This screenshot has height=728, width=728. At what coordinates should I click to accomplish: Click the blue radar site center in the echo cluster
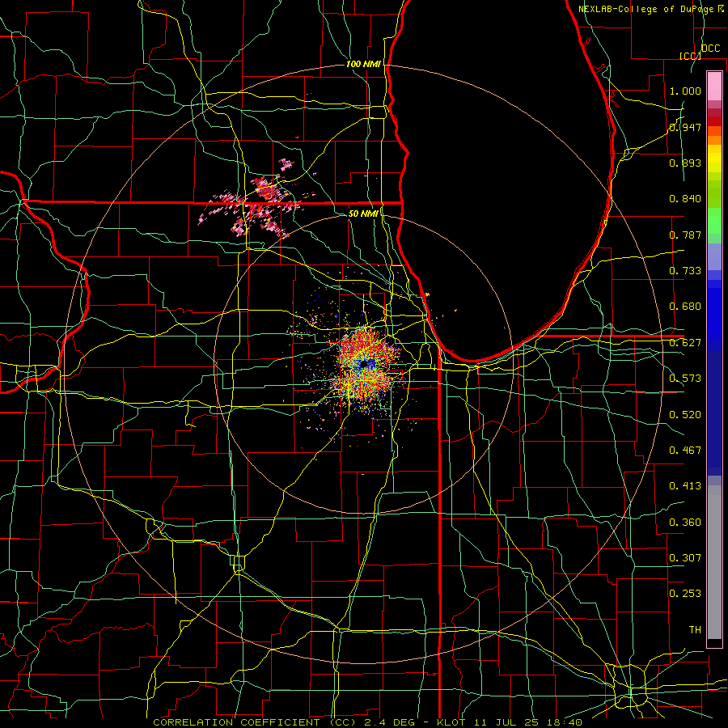tap(365, 365)
